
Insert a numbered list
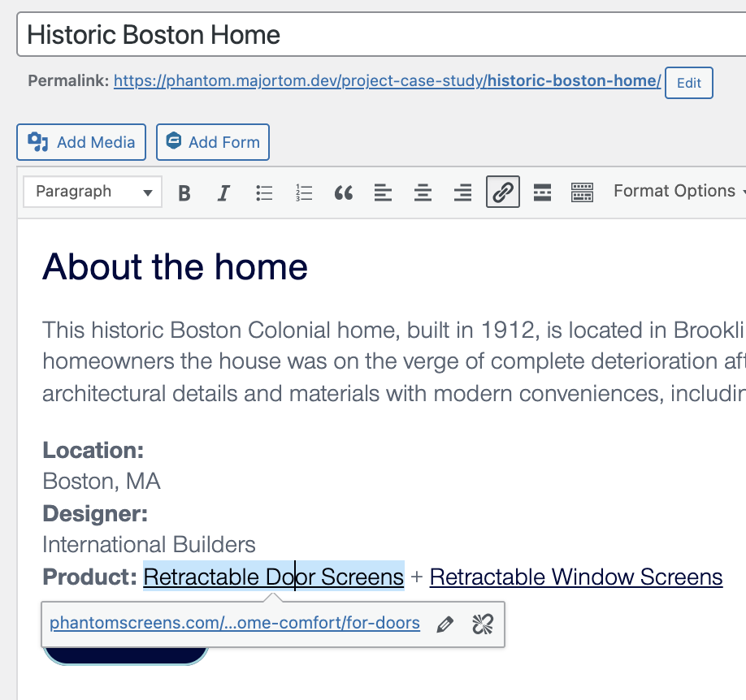tap(304, 192)
